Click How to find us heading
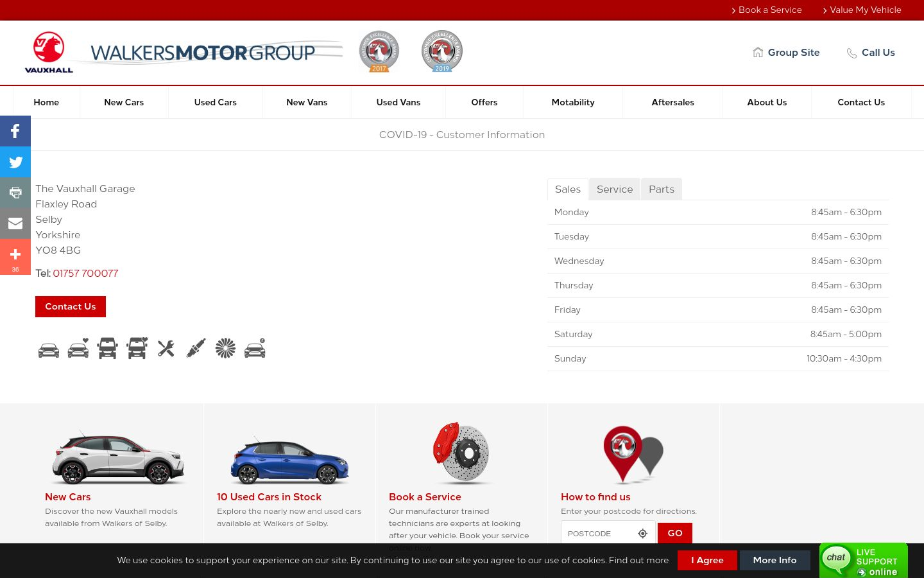The image size is (924, 578). point(595,496)
